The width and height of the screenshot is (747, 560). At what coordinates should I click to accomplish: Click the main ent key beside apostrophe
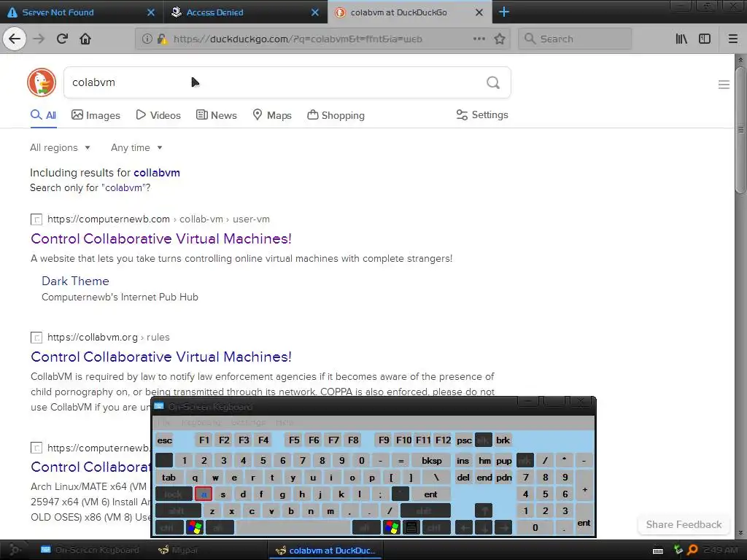coord(430,494)
